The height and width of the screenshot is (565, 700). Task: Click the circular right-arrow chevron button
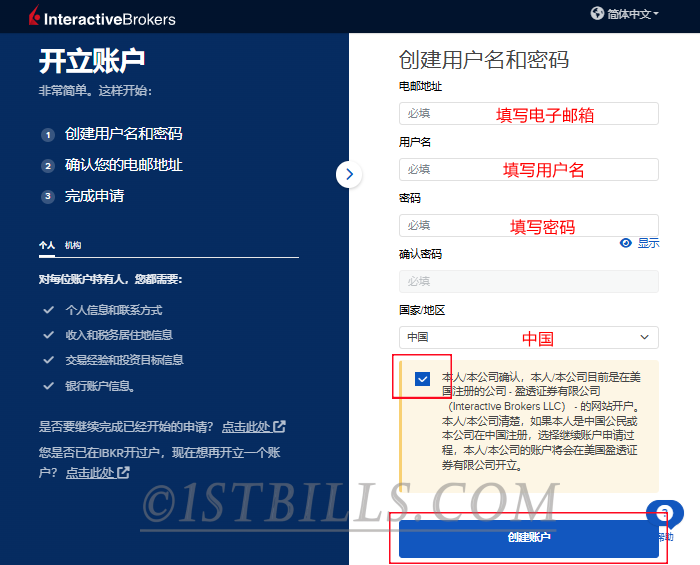(348, 174)
